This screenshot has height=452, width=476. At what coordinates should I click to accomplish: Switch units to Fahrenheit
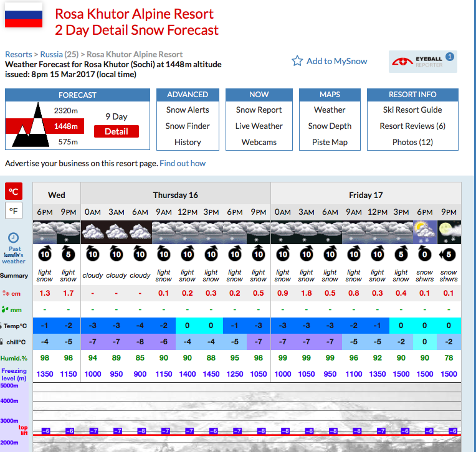14,210
